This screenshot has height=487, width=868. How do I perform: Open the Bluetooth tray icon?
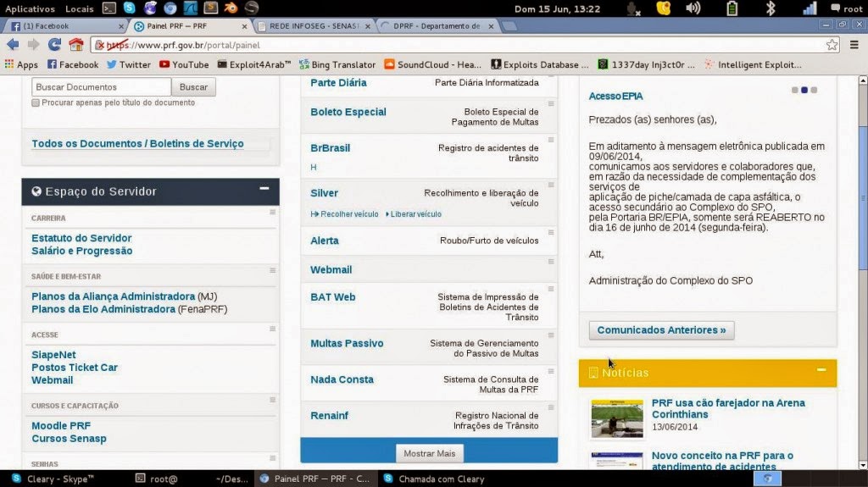[x=770, y=8]
